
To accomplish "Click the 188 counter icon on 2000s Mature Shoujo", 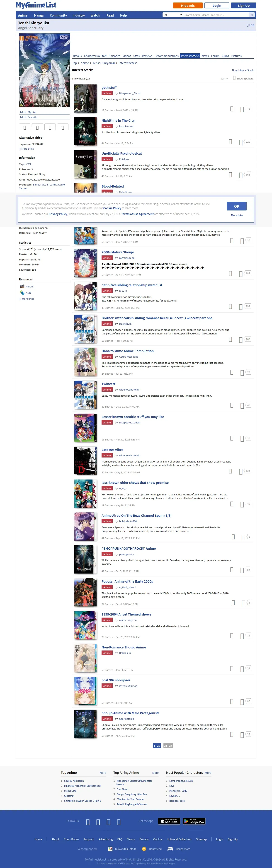I will (248, 273).
